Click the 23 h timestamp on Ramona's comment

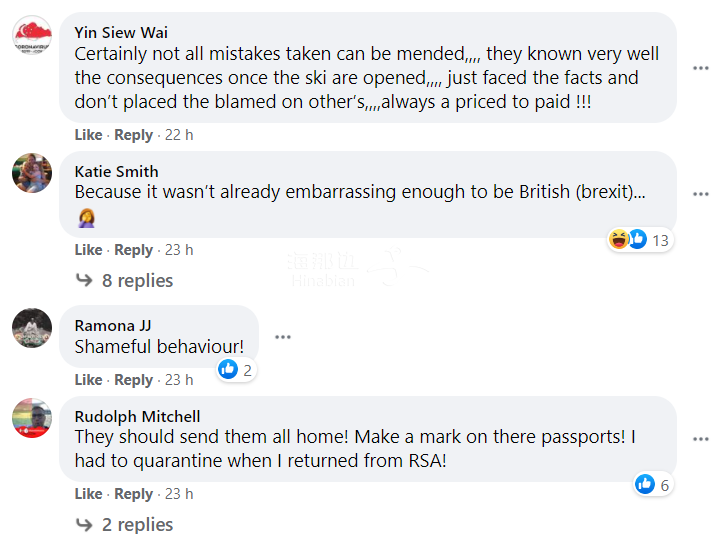[179, 380]
